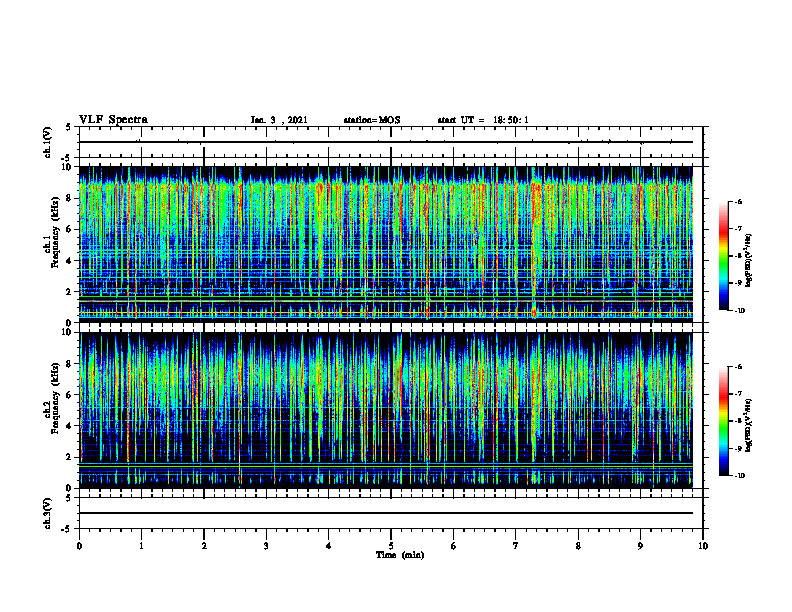Click the time axis tick label "8"
Viewport: 792px width, 612px height.
(578, 546)
